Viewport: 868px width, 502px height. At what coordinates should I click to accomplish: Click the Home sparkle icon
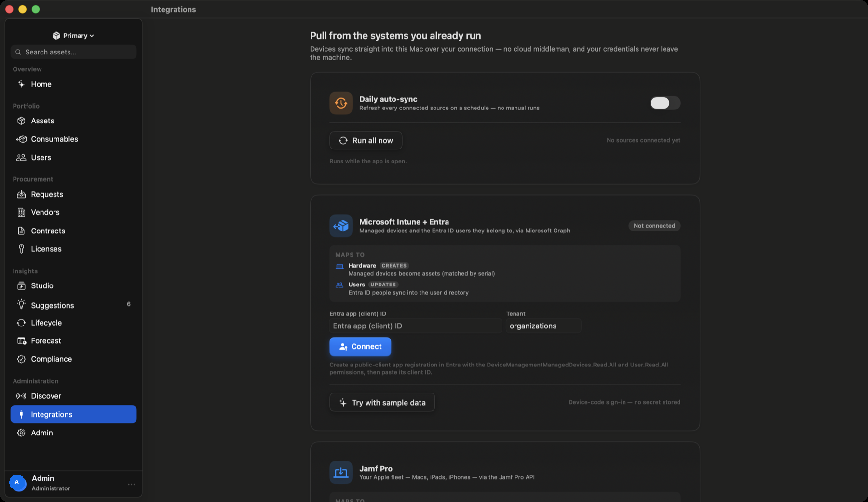point(21,84)
